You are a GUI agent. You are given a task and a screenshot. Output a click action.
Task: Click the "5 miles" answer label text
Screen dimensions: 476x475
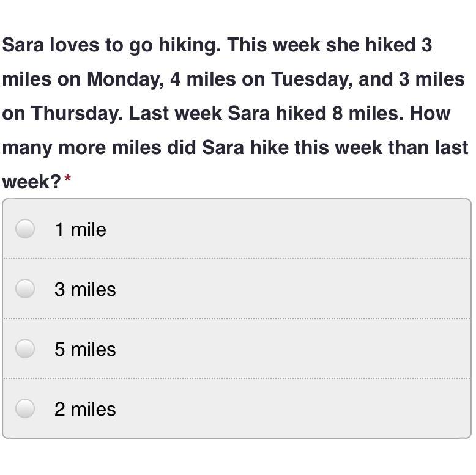coord(85,349)
